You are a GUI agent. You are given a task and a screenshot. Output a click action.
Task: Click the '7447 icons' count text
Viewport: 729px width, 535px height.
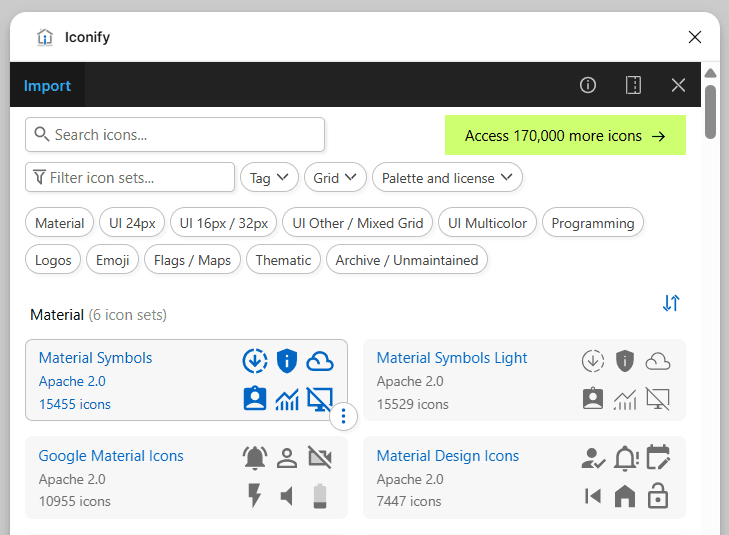point(409,501)
